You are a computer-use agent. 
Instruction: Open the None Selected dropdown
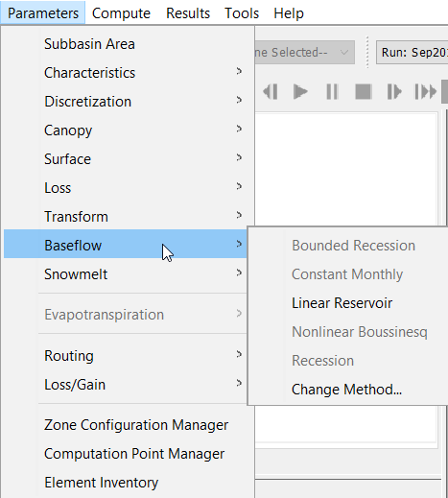(305, 52)
